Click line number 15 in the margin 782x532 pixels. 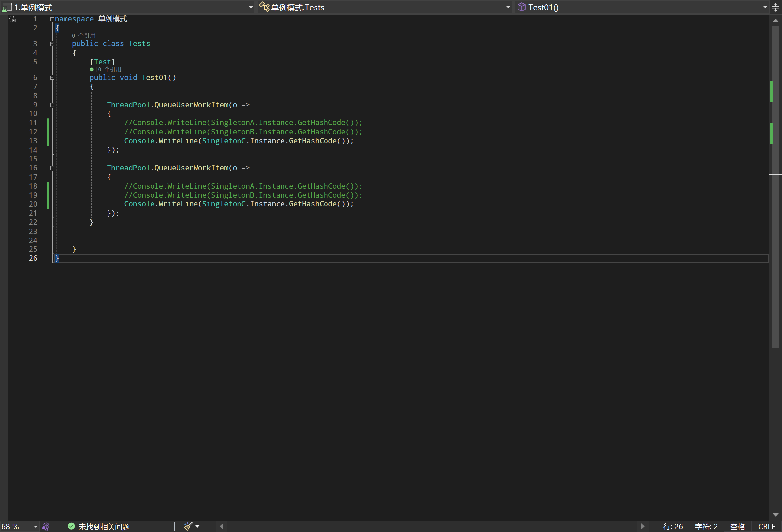click(x=33, y=159)
